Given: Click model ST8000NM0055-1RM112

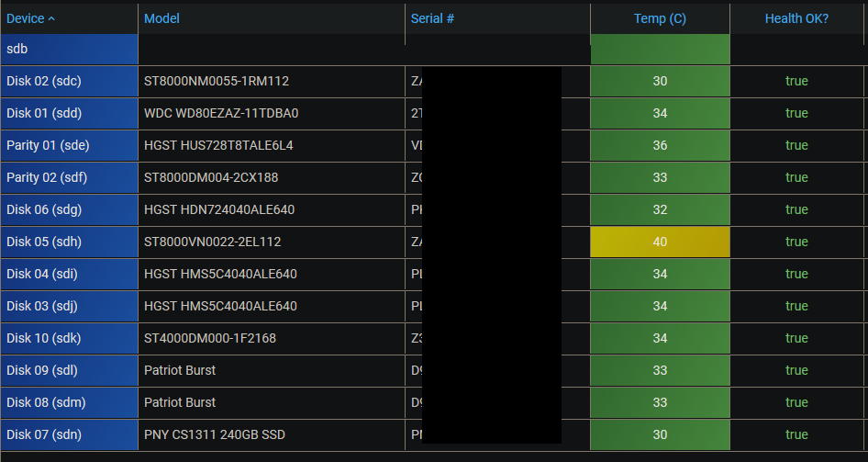Looking at the screenshot, I should (x=217, y=81).
